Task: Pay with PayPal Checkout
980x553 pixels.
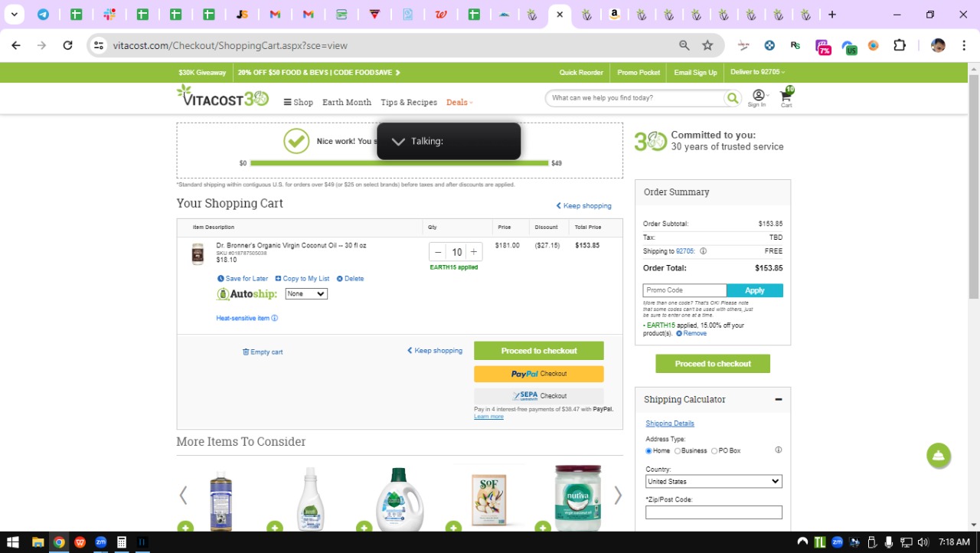Action: [x=539, y=374]
